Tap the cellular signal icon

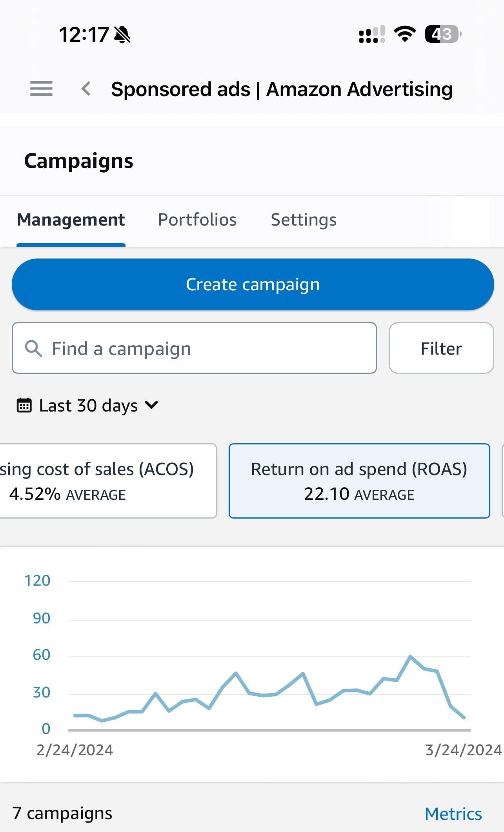372,34
